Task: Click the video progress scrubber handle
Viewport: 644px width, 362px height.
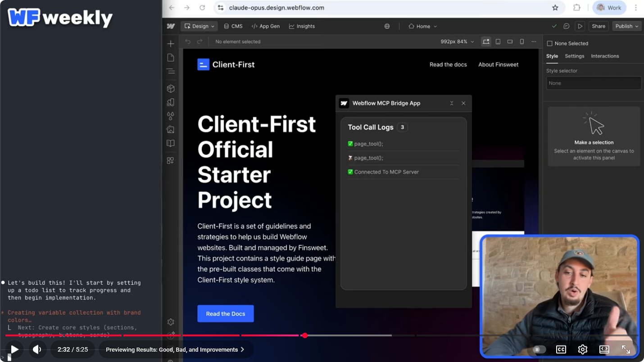Action: tap(305, 335)
